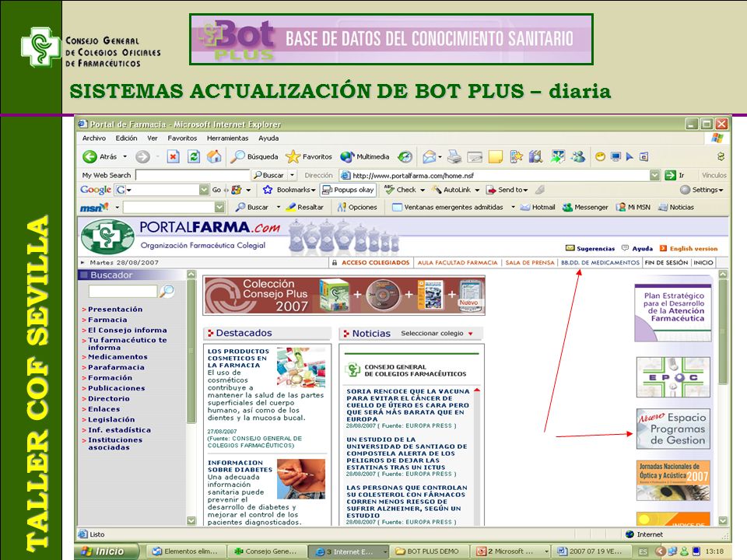Click the Noticias panel scroll up arrow
This screenshot has height=560, width=747.
477,390
